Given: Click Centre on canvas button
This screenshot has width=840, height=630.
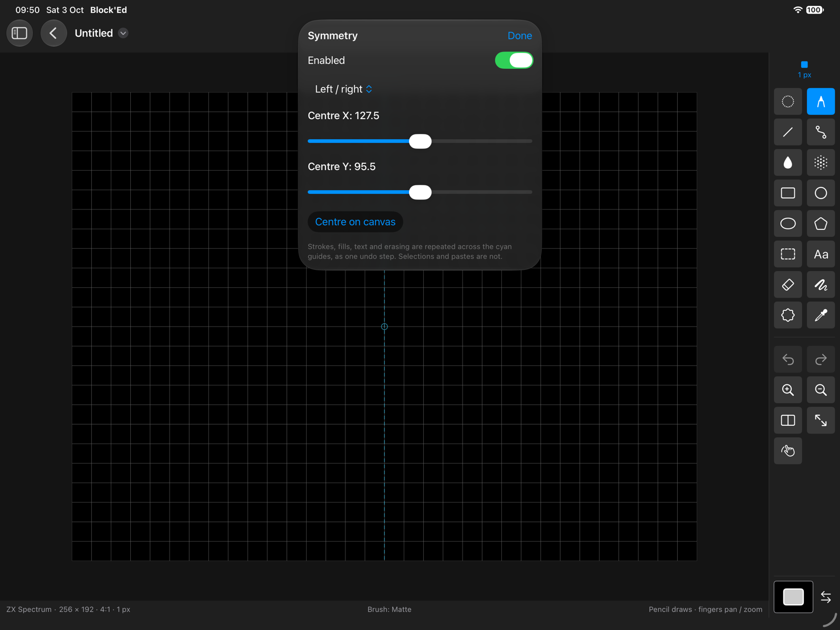Looking at the screenshot, I should click(355, 222).
